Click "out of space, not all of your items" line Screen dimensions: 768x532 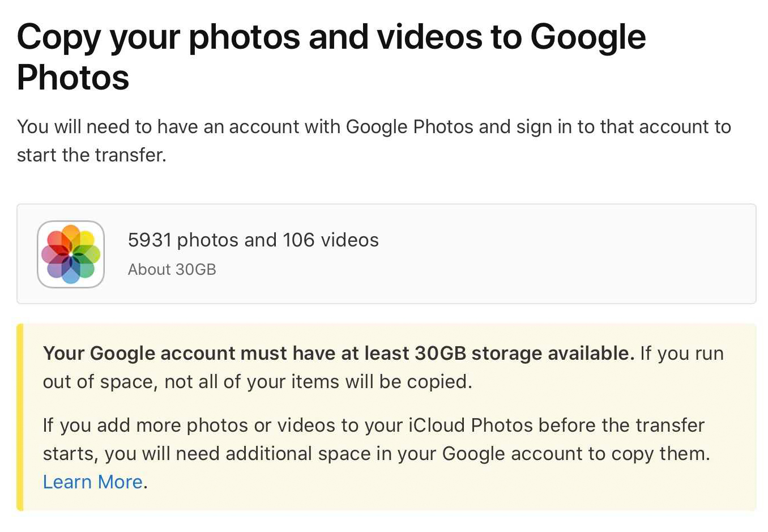[257, 382]
